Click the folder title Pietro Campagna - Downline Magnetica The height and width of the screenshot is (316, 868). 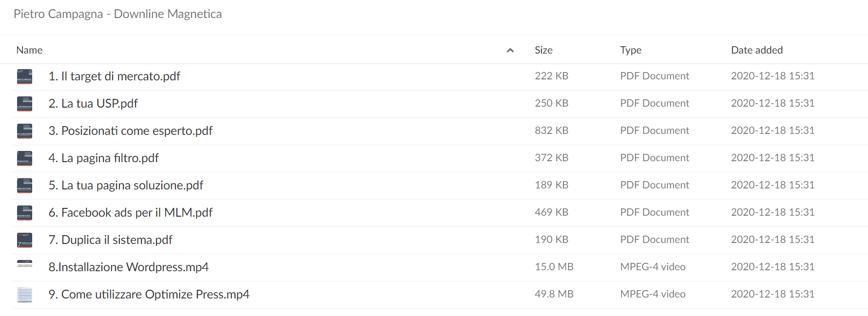click(117, 14)
